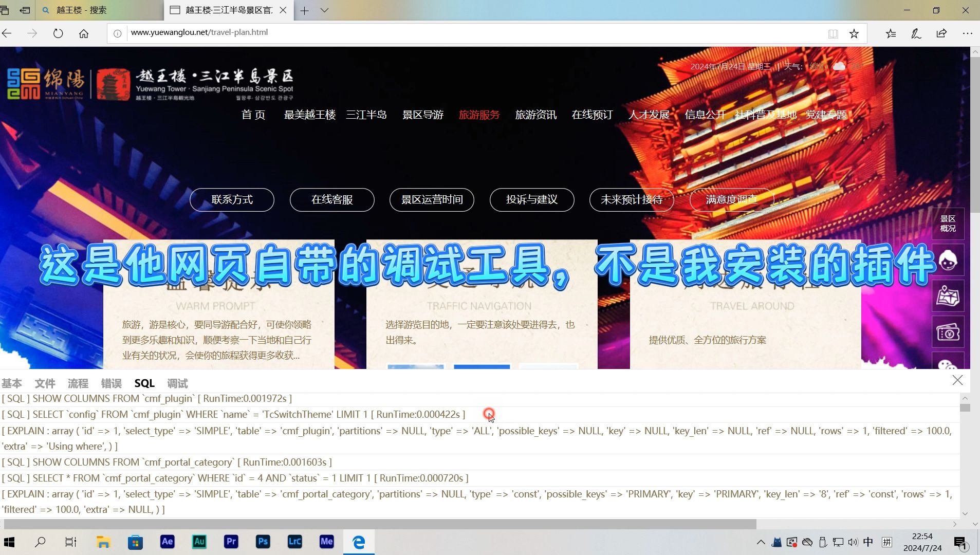Click the 景区运营时间 button
The width and height of the screenshot is (980, 555).
(432, 200)
